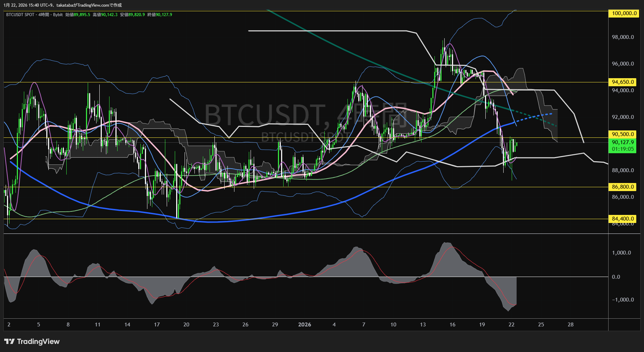Click the yellow 100,000.0 price label

pyautogui.click(x=624, y=13)
